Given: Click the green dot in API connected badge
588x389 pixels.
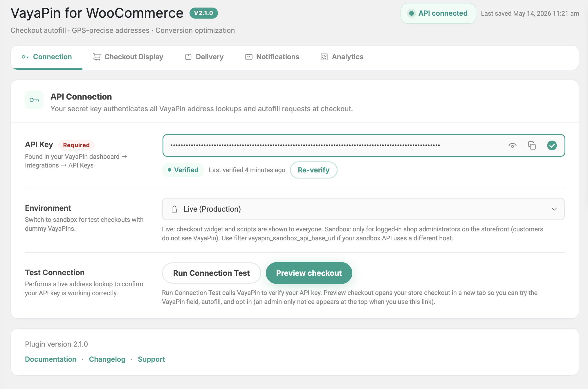Looking at the screenshot, I should [411, 13].
